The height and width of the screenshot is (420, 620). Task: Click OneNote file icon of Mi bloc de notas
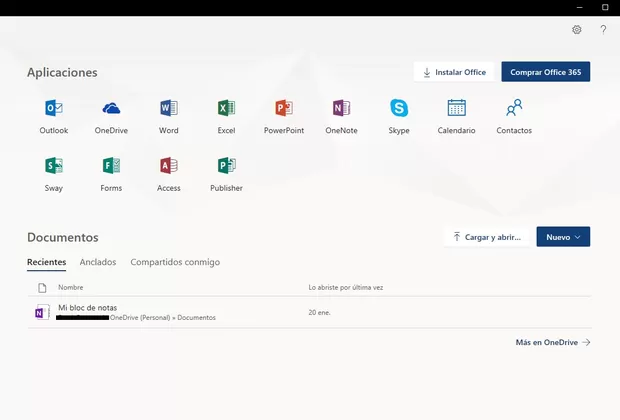[x=42, y=312]
